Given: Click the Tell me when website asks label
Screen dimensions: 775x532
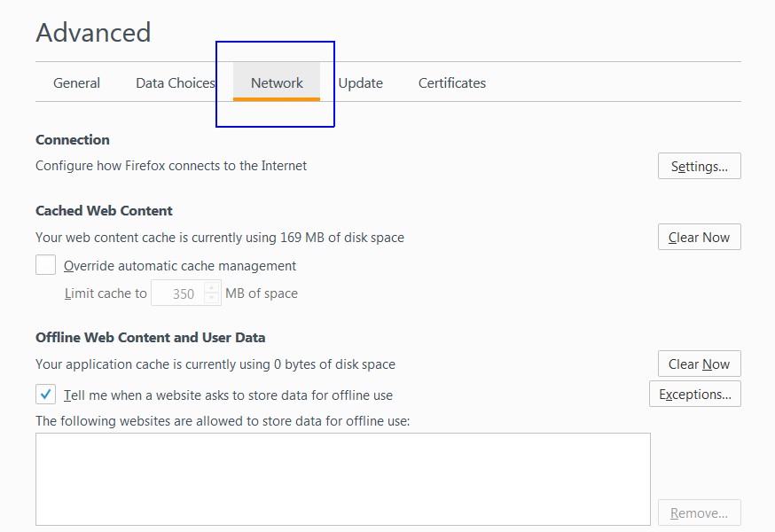Looking at the screenshot, I should coord(229,395).
